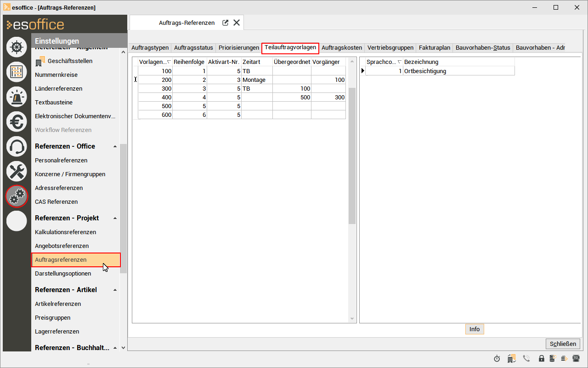
Task: Click the Info button
Action: [475, 329]
